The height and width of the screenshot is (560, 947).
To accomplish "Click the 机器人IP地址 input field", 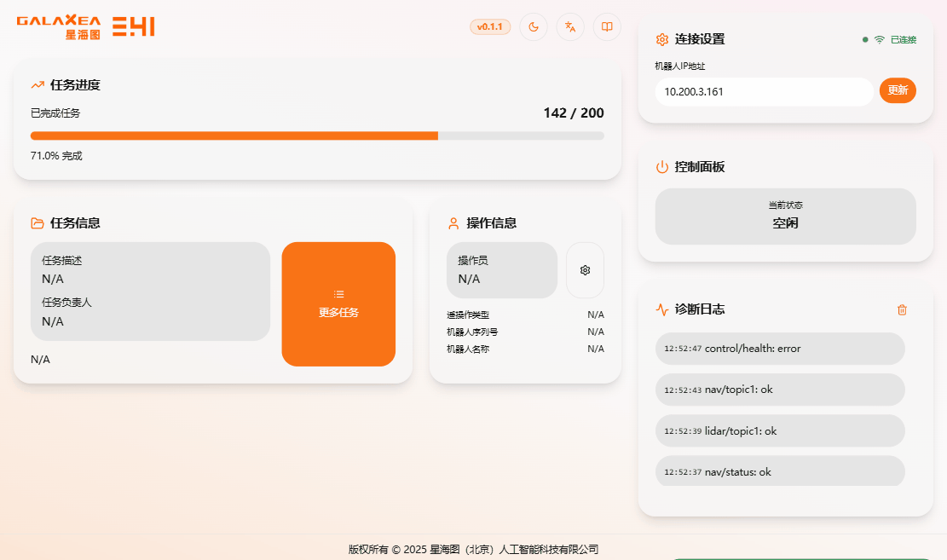I will pos(763,90).
